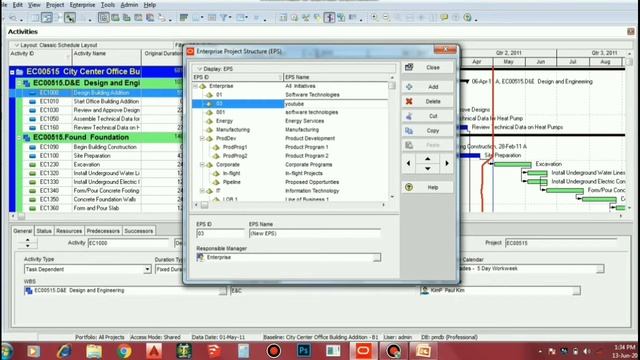Move EPS node up with up arrow
Screen dimensions: 640x360
click(427, 158)
